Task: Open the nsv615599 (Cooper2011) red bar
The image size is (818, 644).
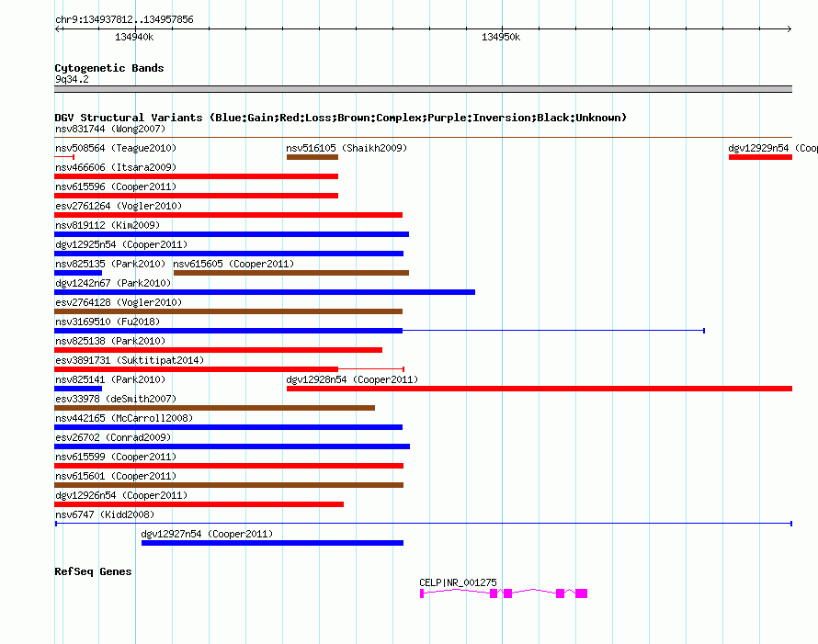Action: coord(229,466)
